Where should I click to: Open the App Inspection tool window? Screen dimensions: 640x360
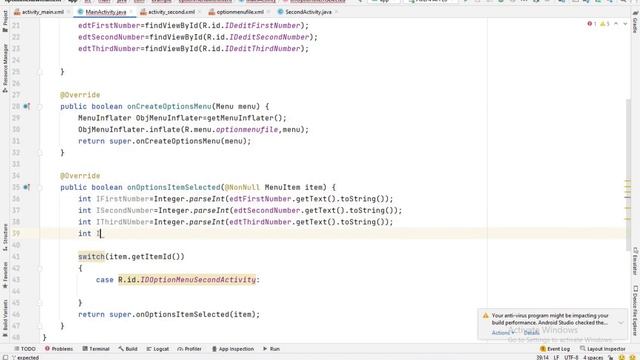[233, 349]
